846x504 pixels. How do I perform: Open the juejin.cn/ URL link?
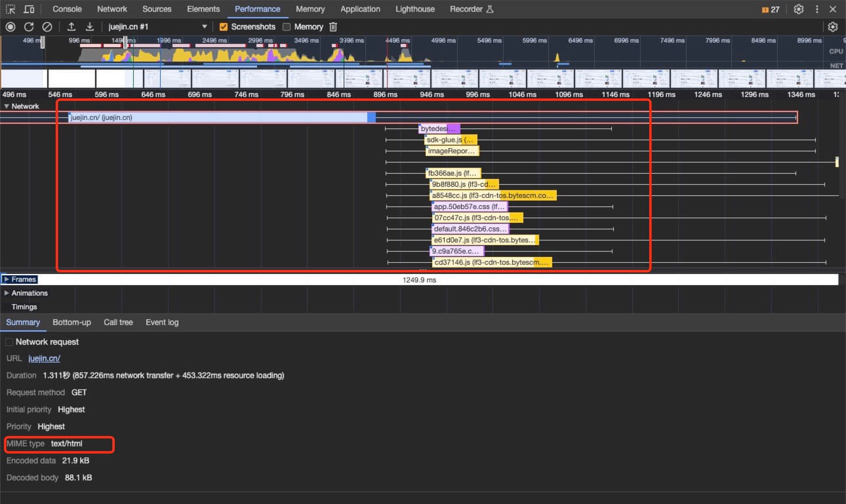tap(44, 359)
